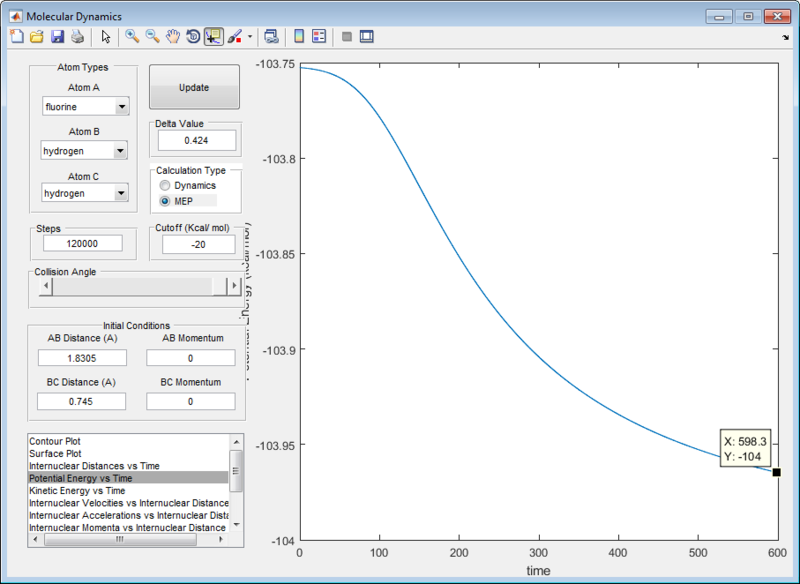800x584 pixels.
Task: Select the MEP calculation type
Action: 166,201
